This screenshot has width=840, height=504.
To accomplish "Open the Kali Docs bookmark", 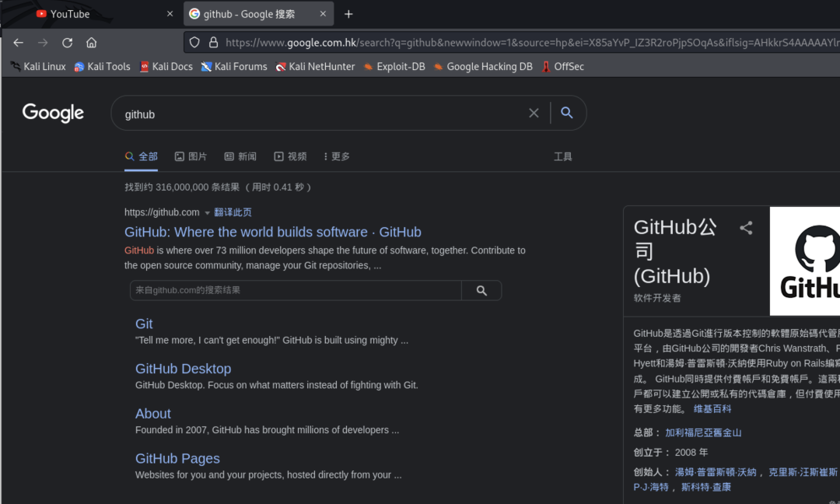I will pos(166,66).
